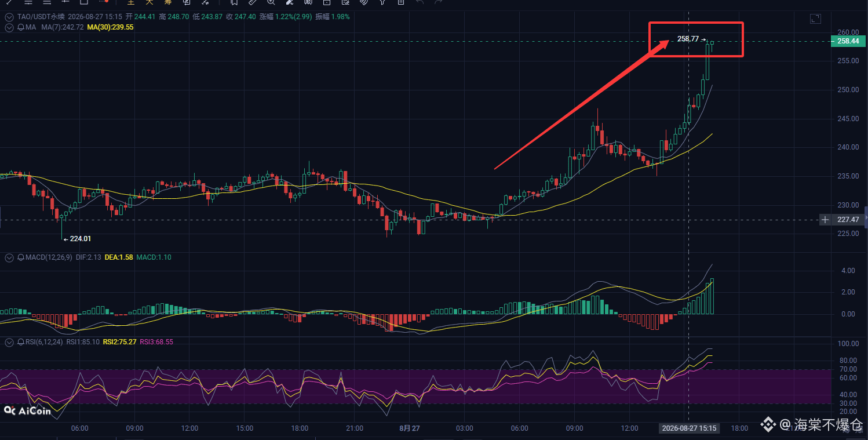Set an alert with the MA bell icon

click(x=20, y=27)
